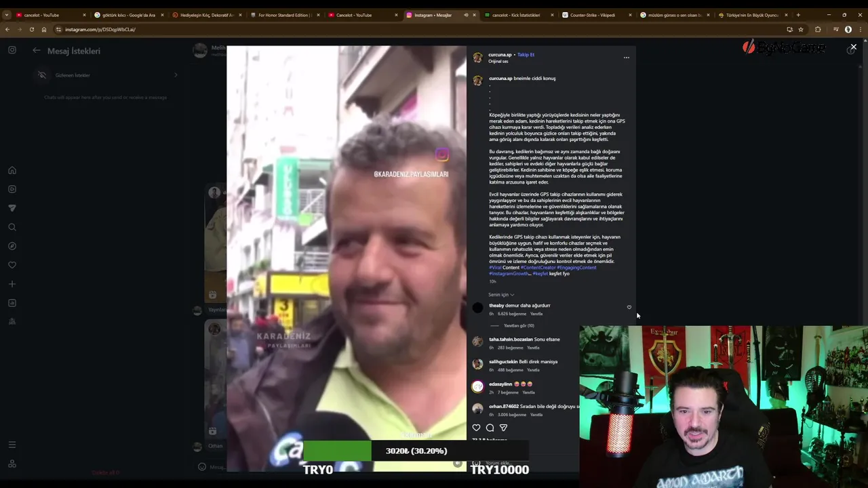View '6.626 beğenme' likes on theabye comment
Image resolution: width=868 pixels, height=488 pixels.
click(x=512, y=314)
